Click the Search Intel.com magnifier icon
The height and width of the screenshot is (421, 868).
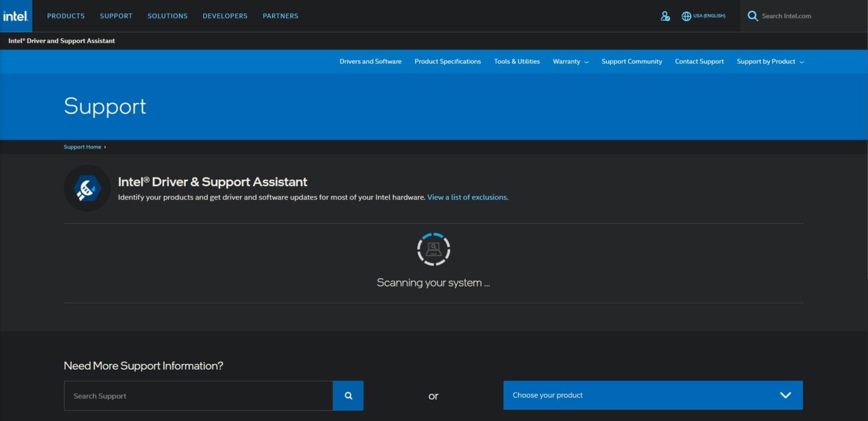[x=753, y=16]
